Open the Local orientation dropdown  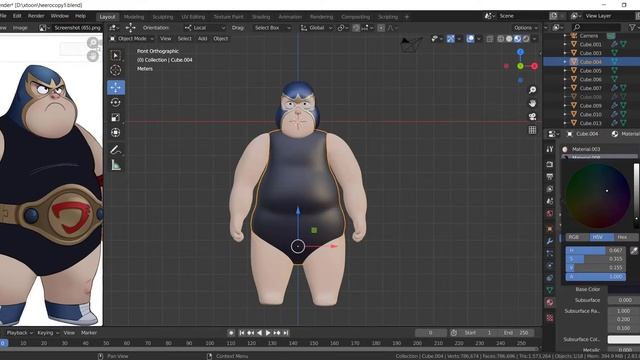tap(205, 28)
